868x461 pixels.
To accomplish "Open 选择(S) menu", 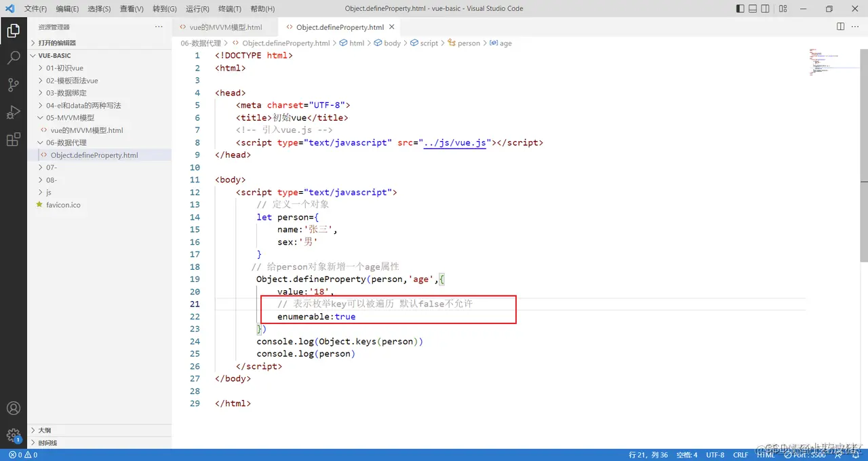I will (x=100, y=9).
